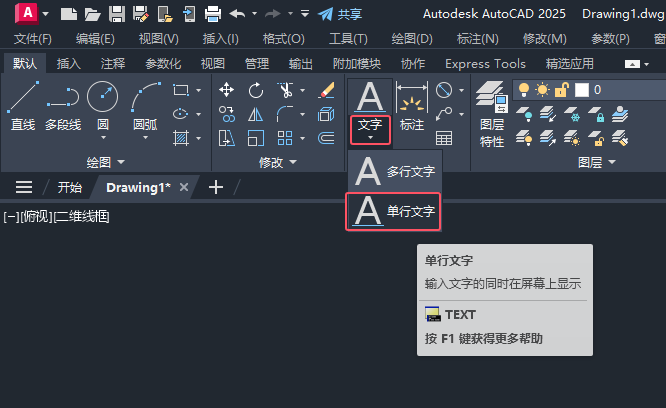Choose 单行文字 single-line text option
Screen dimensions: 666x408
coord(394,211)
